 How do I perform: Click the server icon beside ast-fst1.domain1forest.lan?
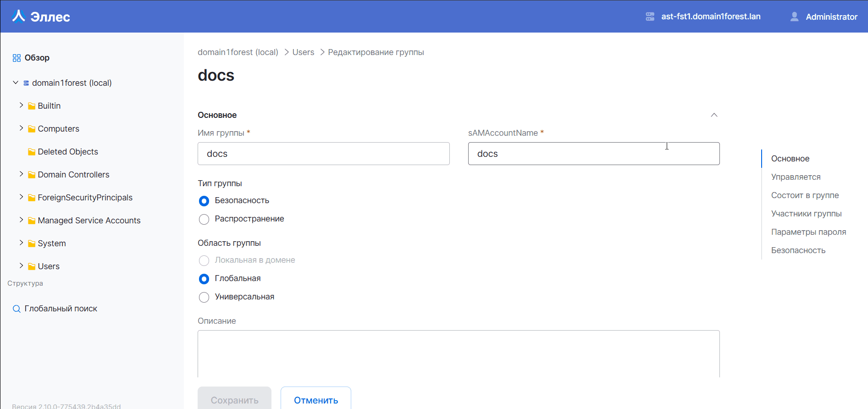(x=650, y=17)
